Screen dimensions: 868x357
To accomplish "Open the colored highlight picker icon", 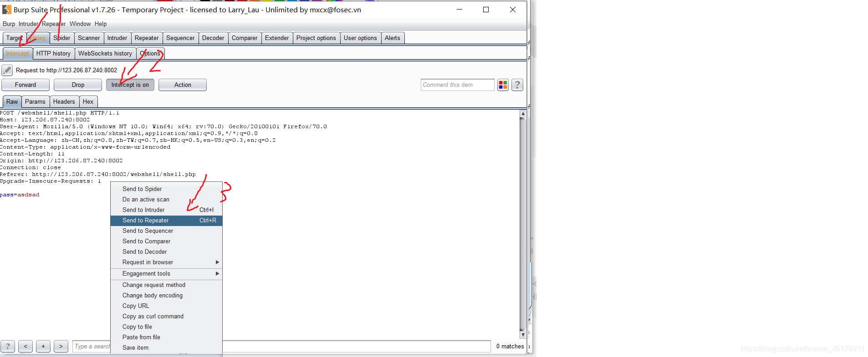I will 503,85.
